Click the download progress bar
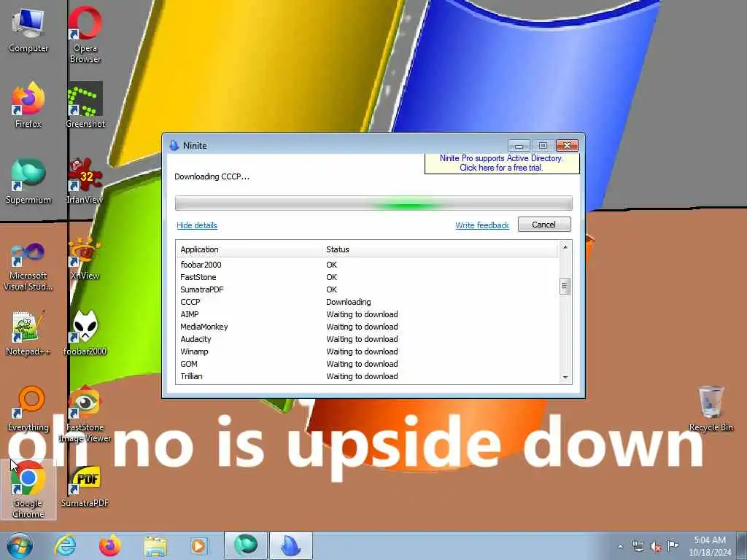 click(x=373, y=203)
